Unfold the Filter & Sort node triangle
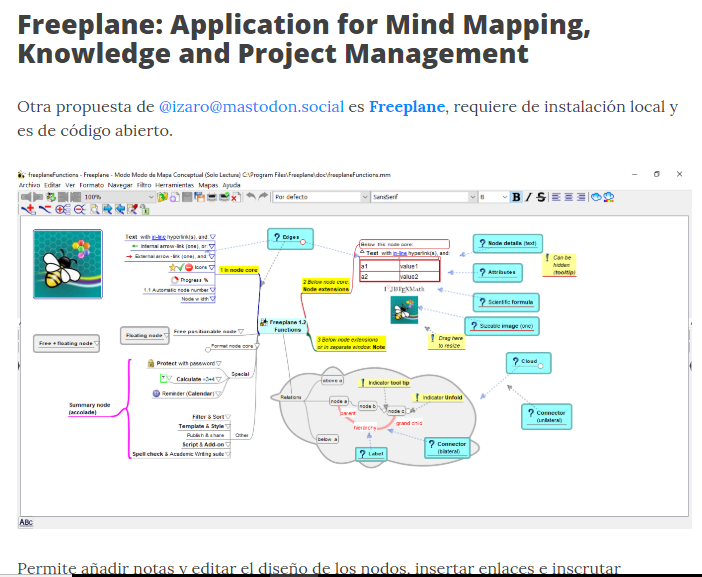 pyautogui.click(x=228, y=416)
